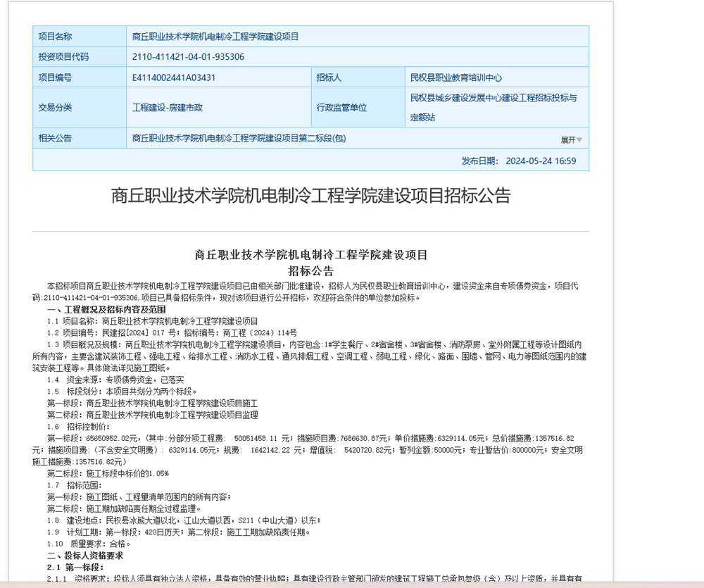The height and width of the screenshot is (588, 704).
Task: Click section heading 二、投标人资格要求
Action: point(85,556)
